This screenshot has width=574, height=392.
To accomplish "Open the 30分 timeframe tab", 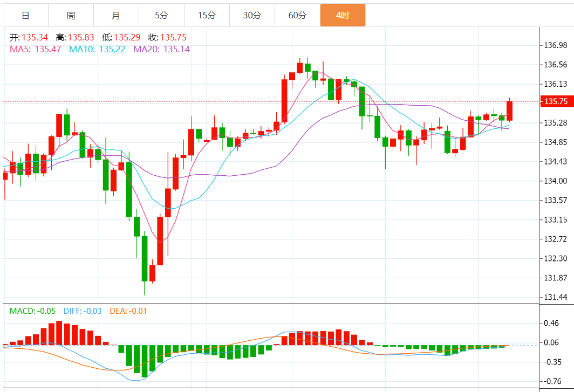I will (x=252, y=15).
